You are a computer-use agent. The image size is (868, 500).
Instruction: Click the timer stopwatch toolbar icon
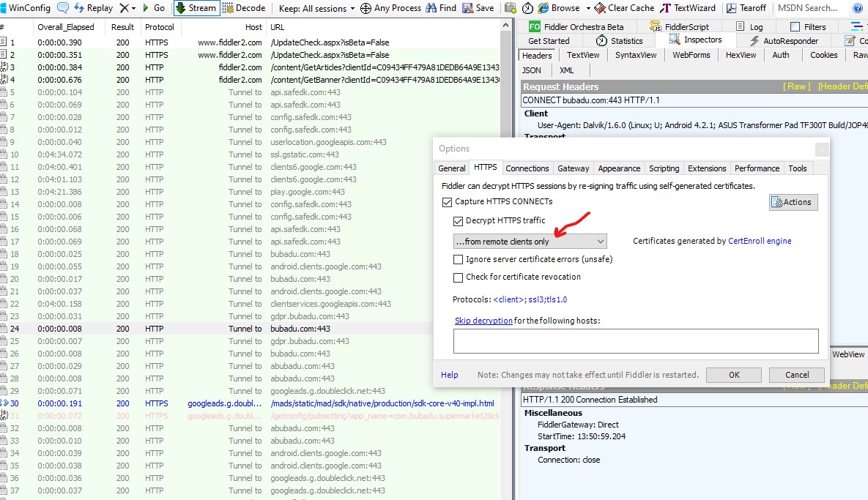527,8
